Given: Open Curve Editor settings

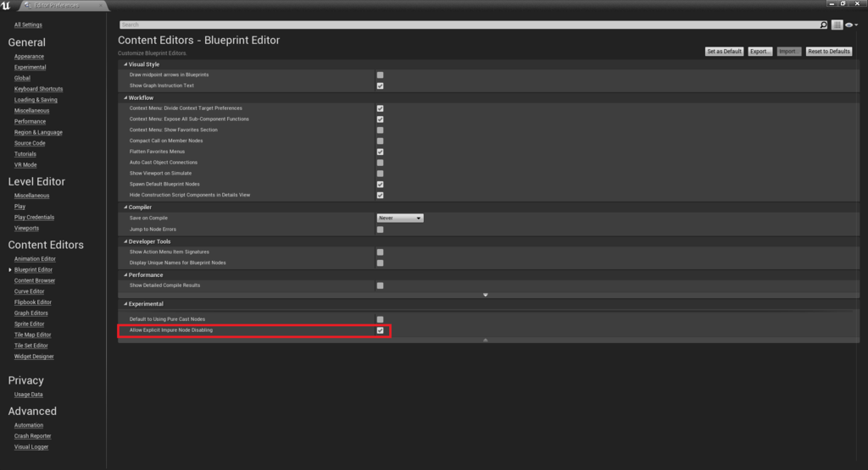Looking at the screenshot, I should (30, 291).
